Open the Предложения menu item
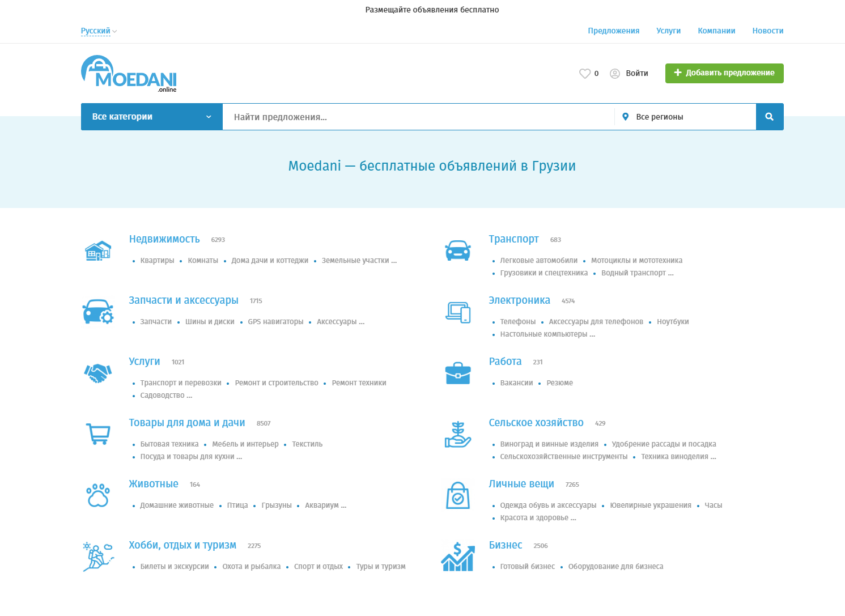This screenshot has width=845, height=616. 614,31
